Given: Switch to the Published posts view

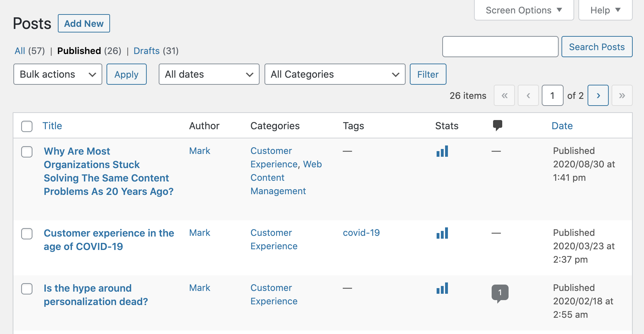Looking at the screenshot, I should 79,51.
